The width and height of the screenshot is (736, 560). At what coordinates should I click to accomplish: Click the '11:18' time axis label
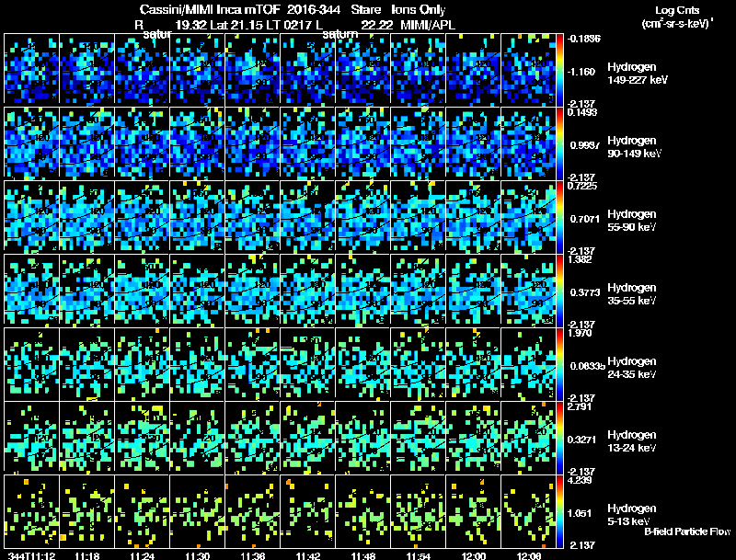(x=87, y=555)
